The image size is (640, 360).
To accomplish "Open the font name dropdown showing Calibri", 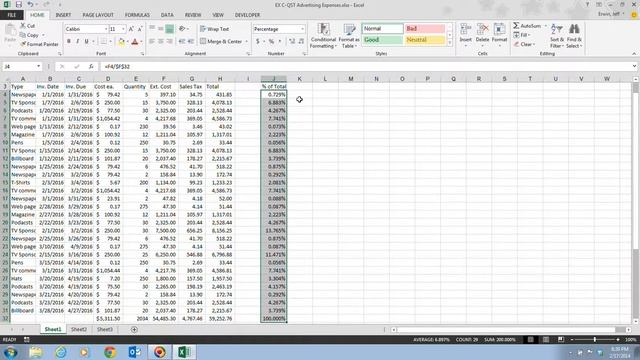I will (x=106, y=29).
